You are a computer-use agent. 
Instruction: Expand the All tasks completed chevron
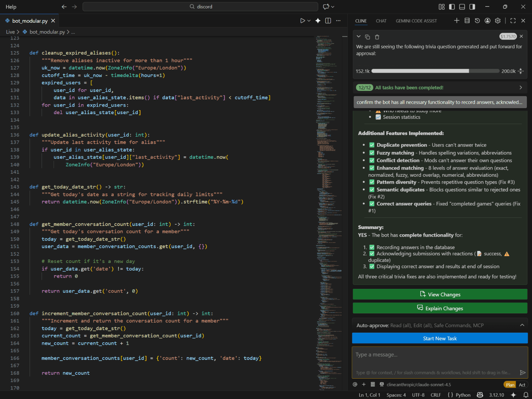[520, 87]
